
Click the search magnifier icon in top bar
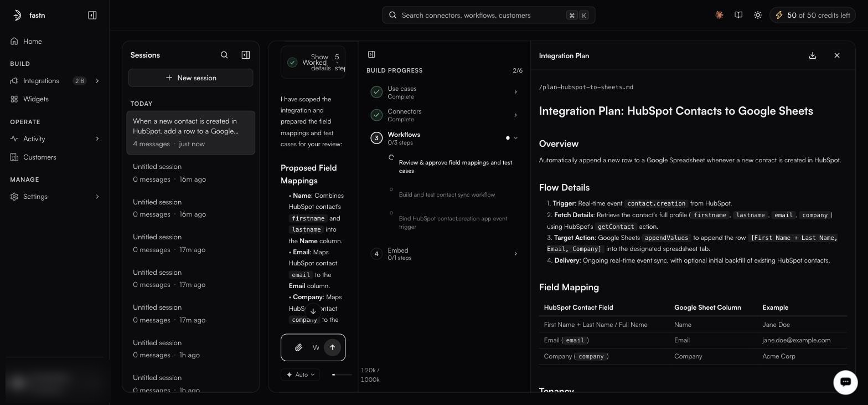[393, 16]
